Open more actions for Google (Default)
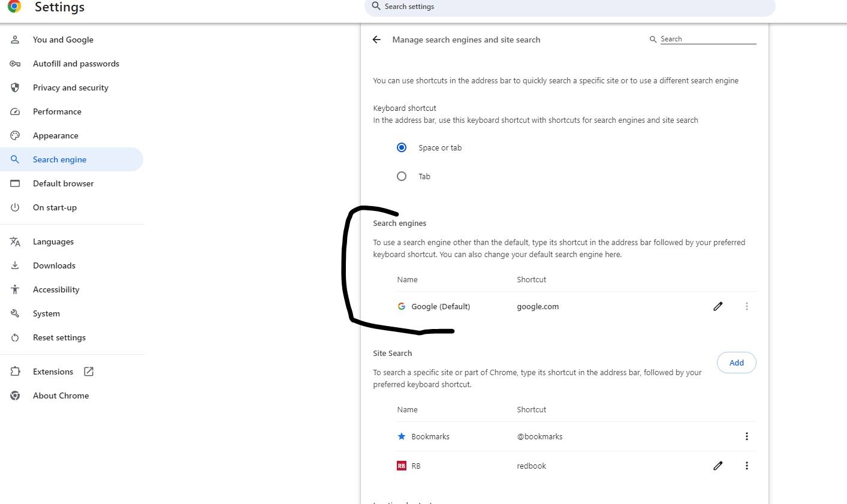 point(747,306)
